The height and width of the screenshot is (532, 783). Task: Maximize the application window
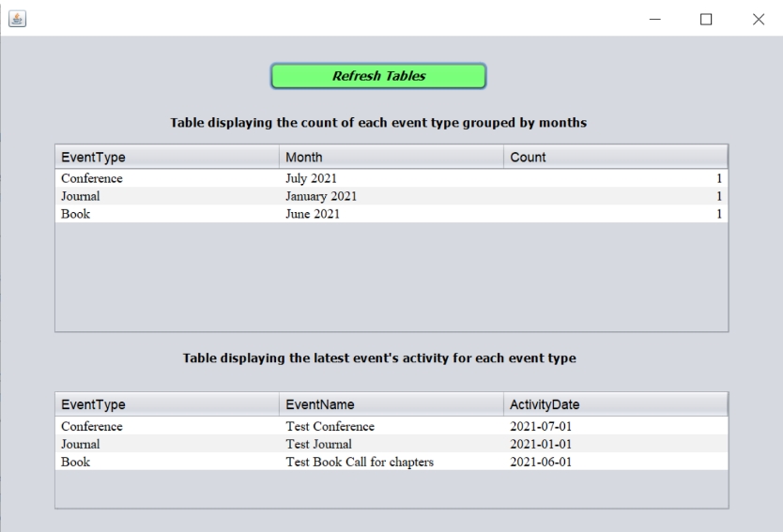(706, 19)
